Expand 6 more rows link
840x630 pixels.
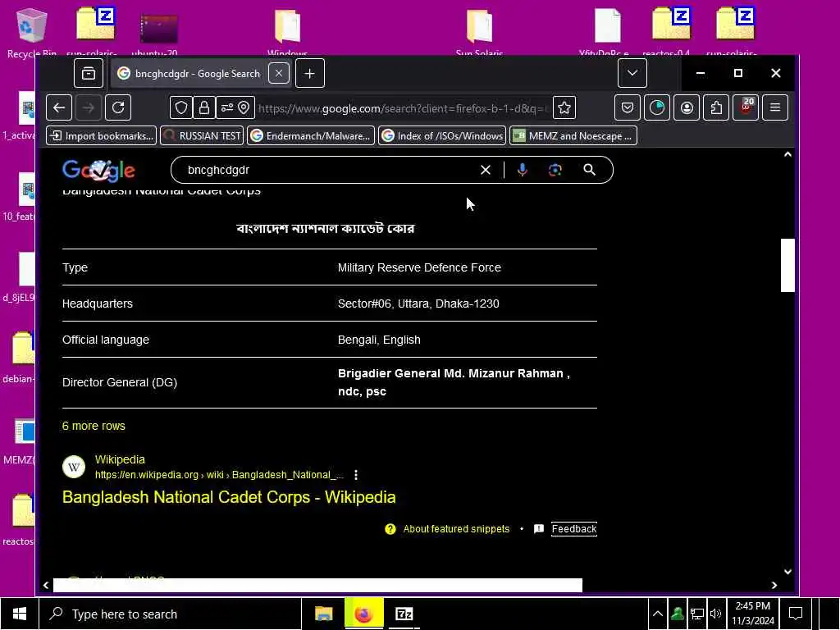click(x=94, y=426)
